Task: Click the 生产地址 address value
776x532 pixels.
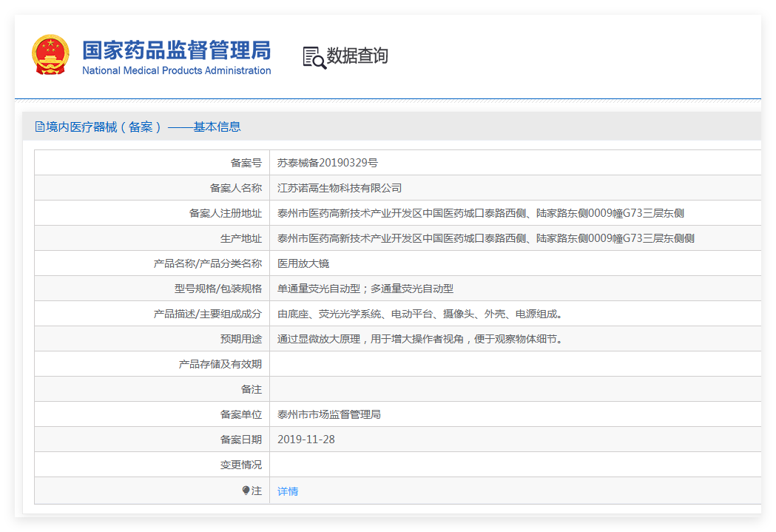Action: click(485, 238)
